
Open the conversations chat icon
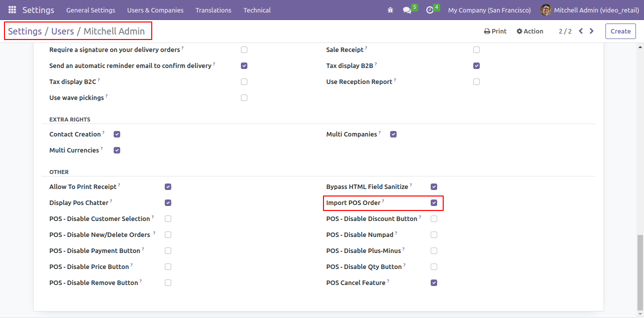407,10
